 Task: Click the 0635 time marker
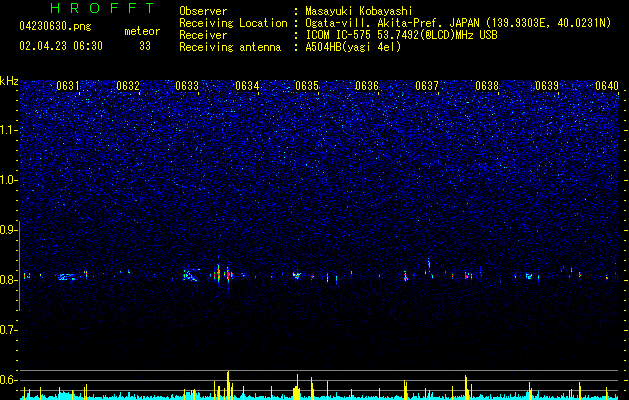click(x=307, y=86)
